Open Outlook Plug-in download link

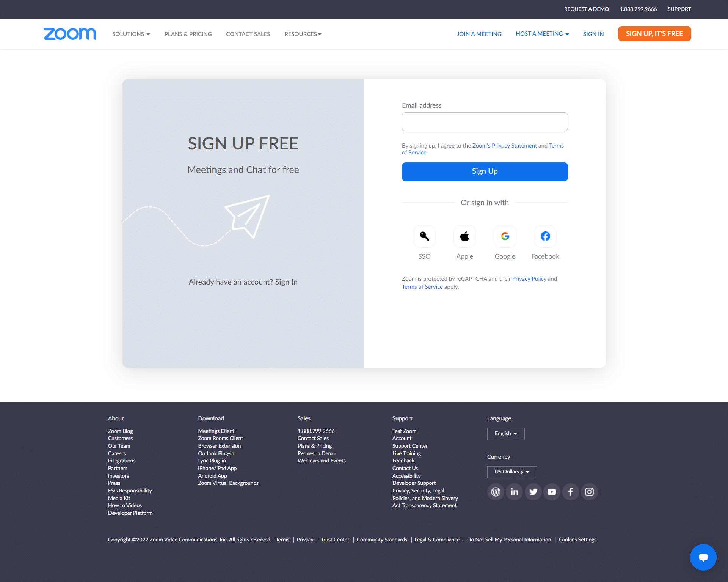216,453
